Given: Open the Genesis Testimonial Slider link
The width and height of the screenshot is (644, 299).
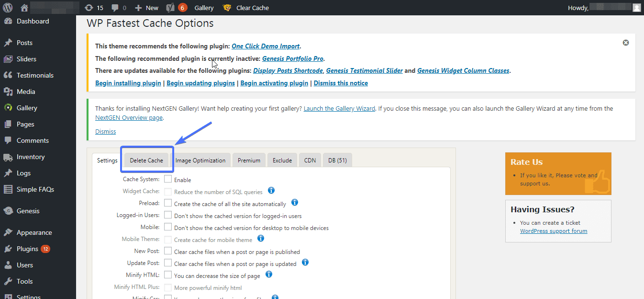Looking at the screenshot, I should tap(365, 70).
